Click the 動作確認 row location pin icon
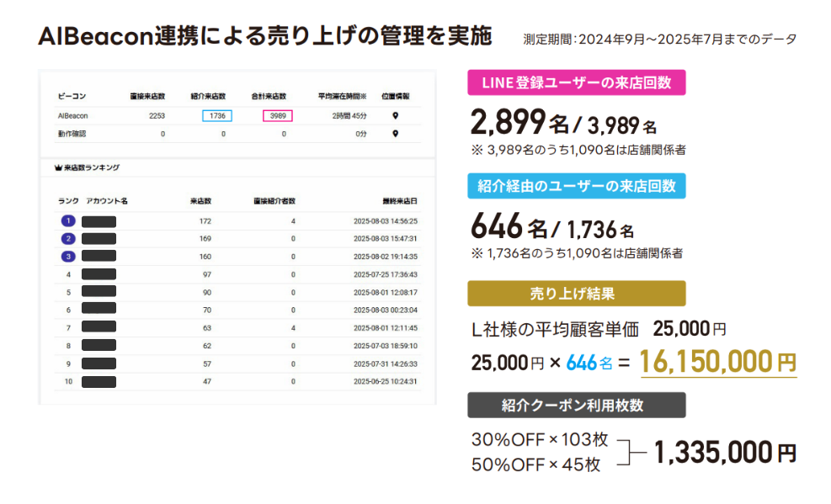 395,134
